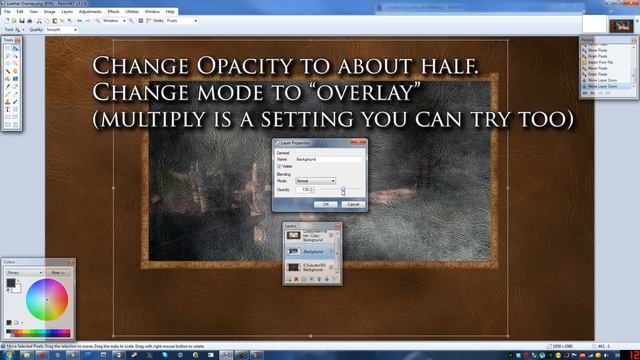Select the Pencil tool

point(7,94)
